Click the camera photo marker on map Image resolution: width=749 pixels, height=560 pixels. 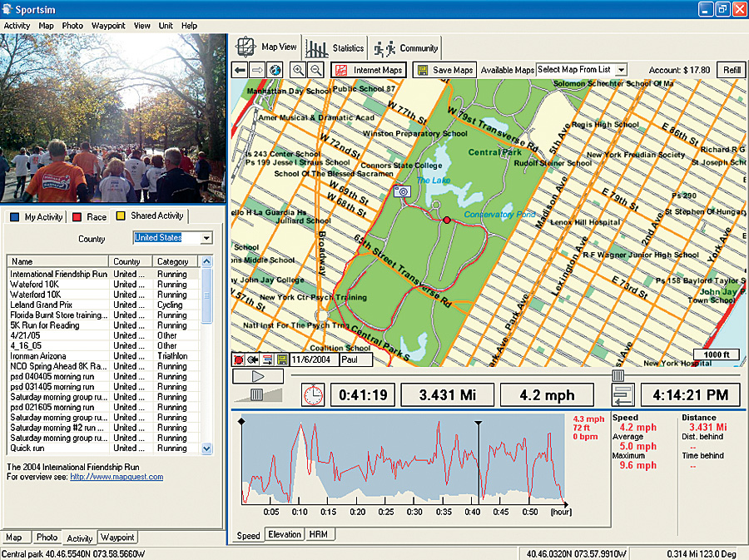tap(402, 191)
